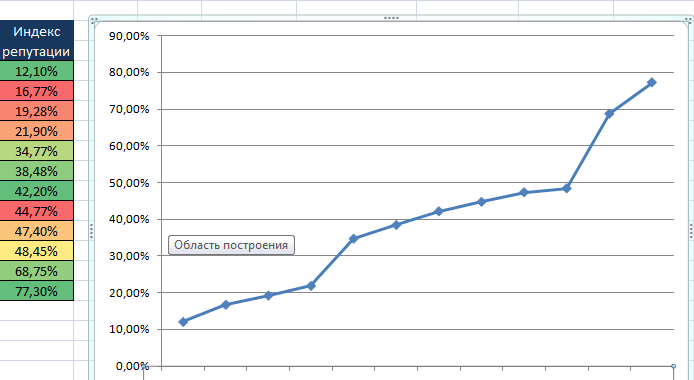Click the 90,00% axis label

click(x=129, y=36)
